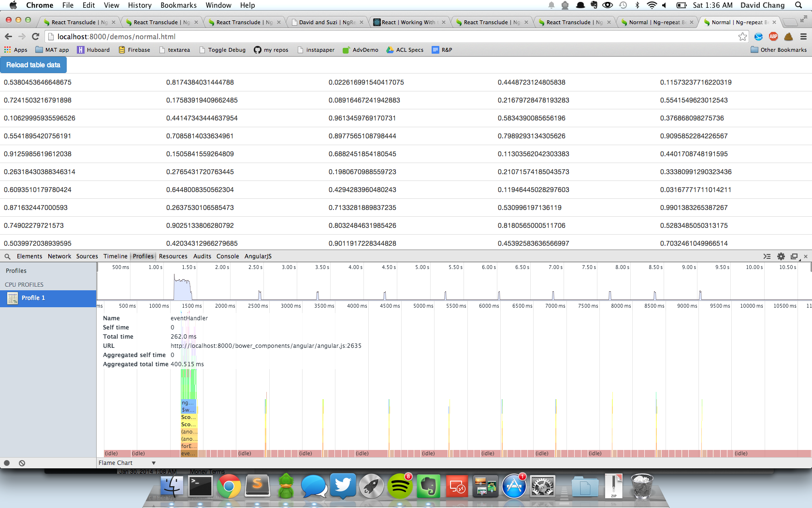This screenshot has height=508, width=812.
Task: Open the Flame Chart view dropdown
Action: click(x=127, y=463)
